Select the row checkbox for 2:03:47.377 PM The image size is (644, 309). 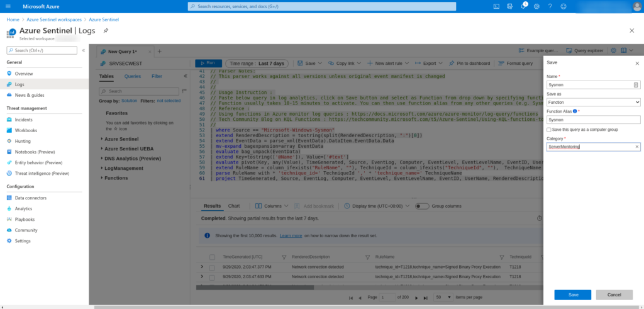click(x=212, y=267)
